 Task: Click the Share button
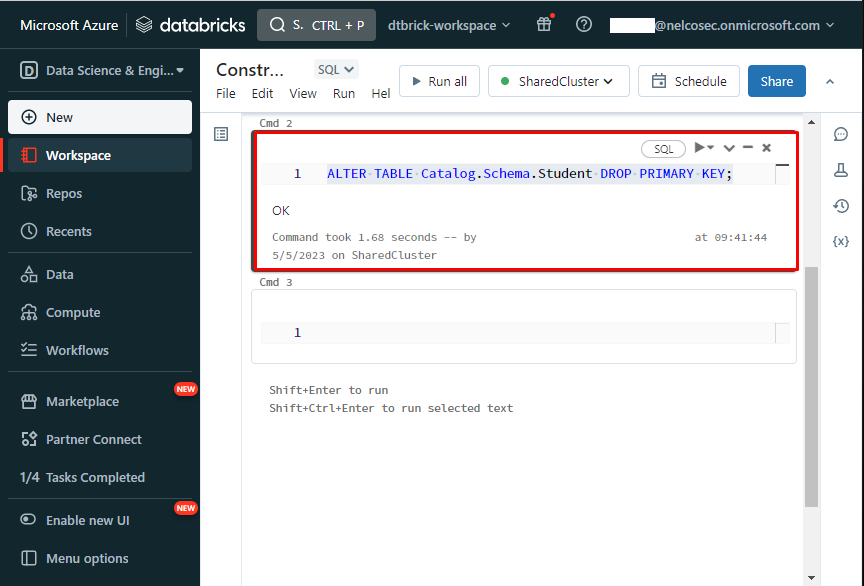tap(776, 81)
